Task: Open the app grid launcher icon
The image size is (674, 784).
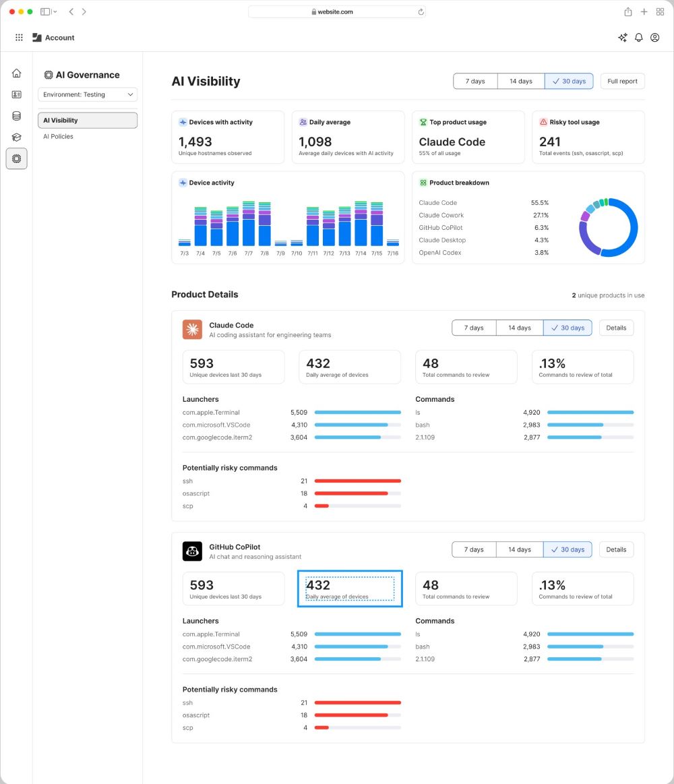Action: 19,38
